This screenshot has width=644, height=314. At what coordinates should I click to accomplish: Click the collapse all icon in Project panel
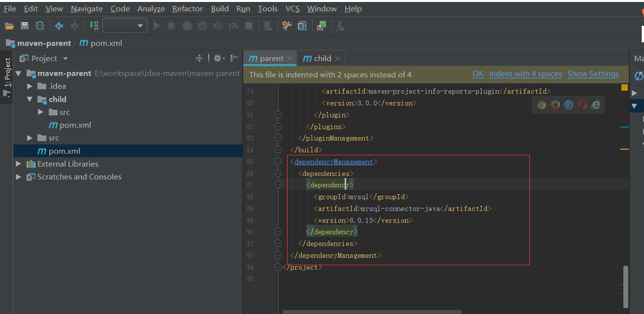(199, 58)
